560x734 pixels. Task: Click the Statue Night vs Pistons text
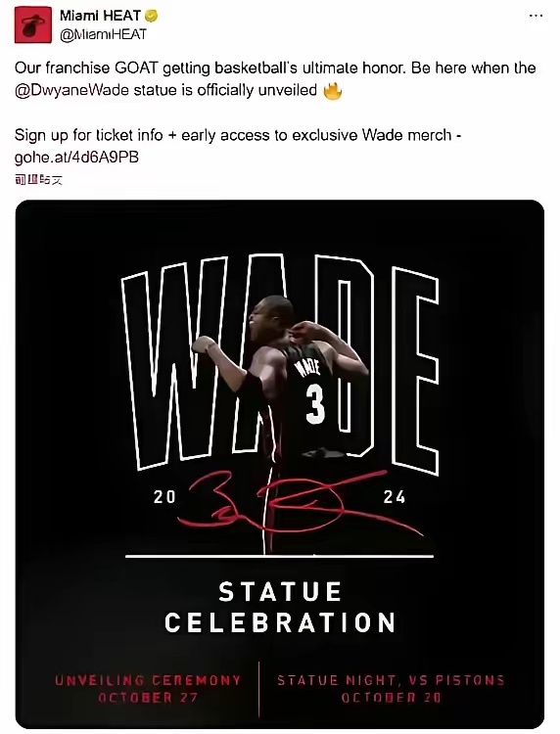(x=391, y=689)
